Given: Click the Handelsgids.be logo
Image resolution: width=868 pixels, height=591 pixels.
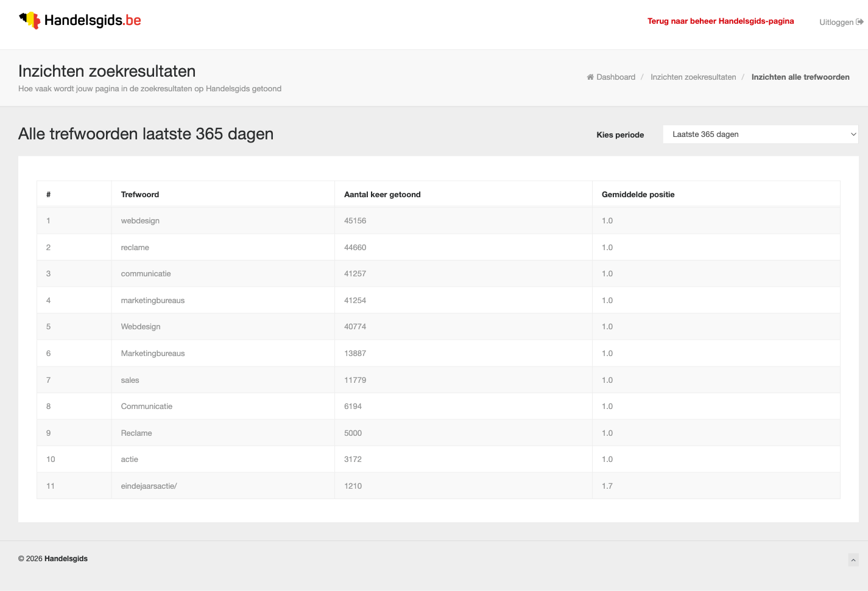Looking at the screenshot, I should tap(80, 20).
